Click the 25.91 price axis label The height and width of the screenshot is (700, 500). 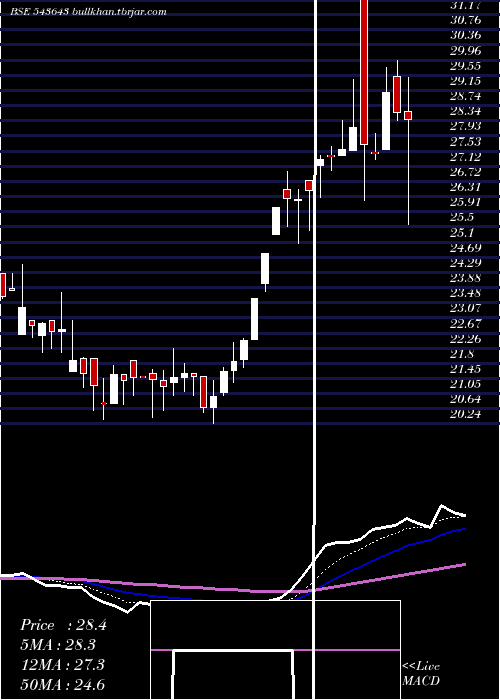coord(466,202)
